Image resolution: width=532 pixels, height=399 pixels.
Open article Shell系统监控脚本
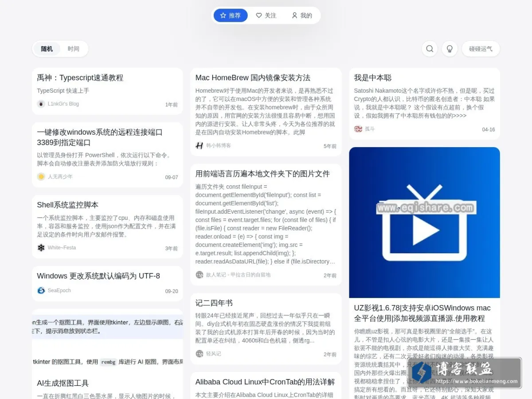[x=68, y=205]
